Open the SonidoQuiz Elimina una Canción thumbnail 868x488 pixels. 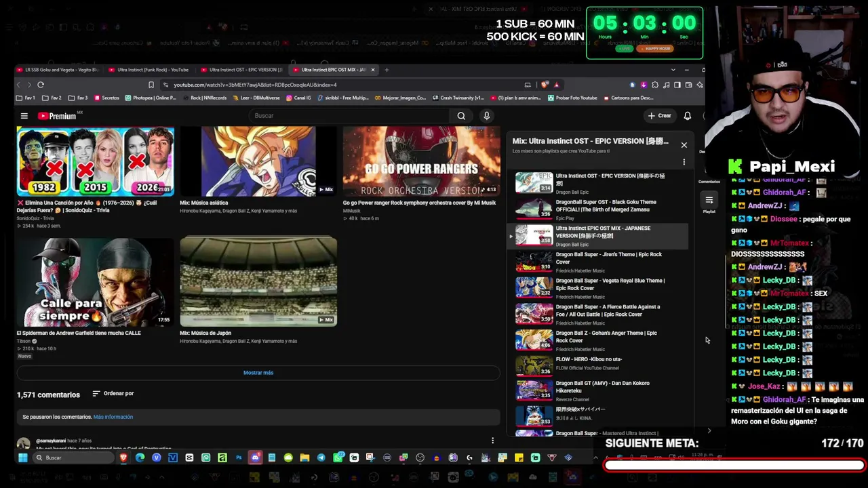pos(95,161)
